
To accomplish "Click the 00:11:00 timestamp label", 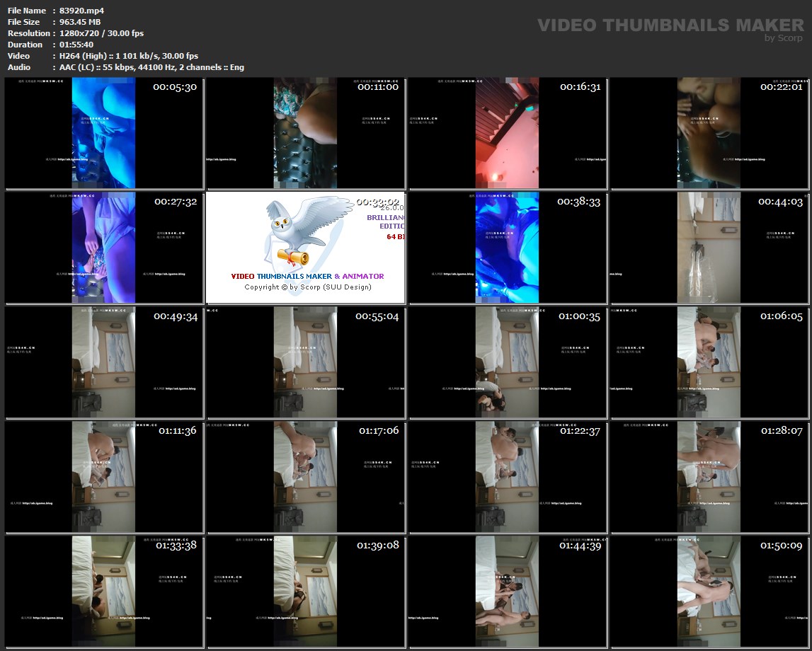I will coord(377,87).
